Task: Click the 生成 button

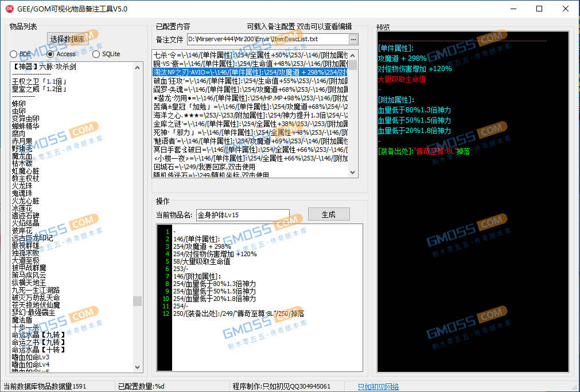Action: 329,214
